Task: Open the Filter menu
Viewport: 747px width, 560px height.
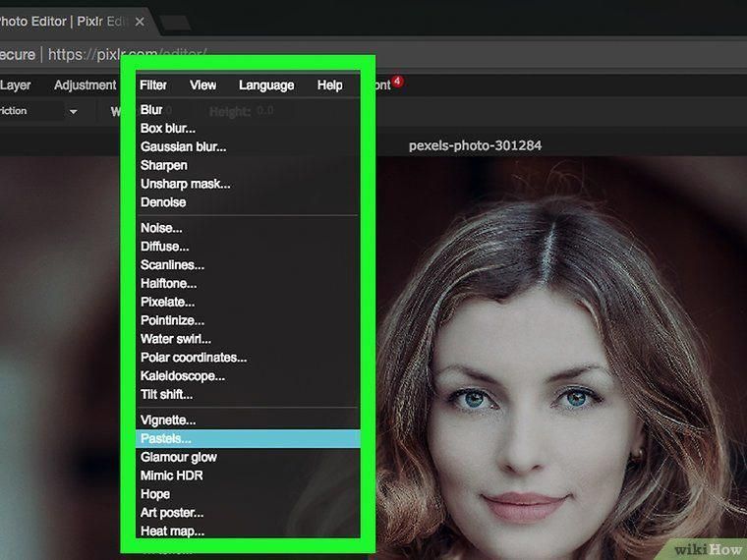Action: pyautogui.click(x=153, y=85)
